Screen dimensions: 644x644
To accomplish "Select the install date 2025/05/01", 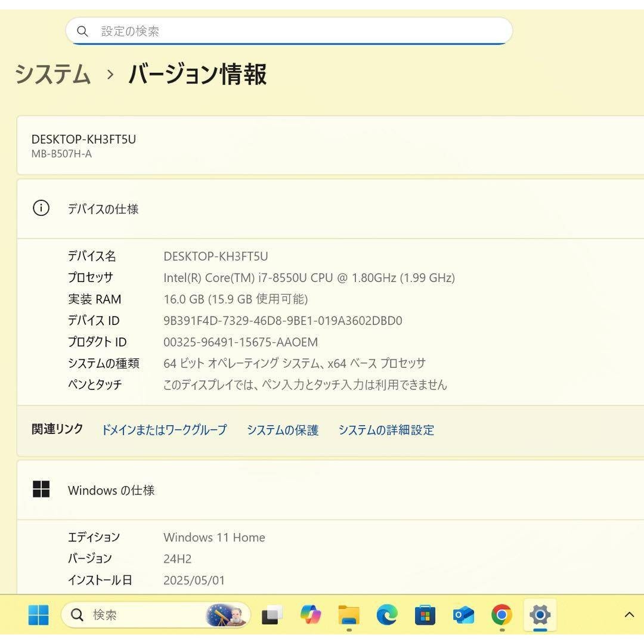I will (x=194, y=580).
